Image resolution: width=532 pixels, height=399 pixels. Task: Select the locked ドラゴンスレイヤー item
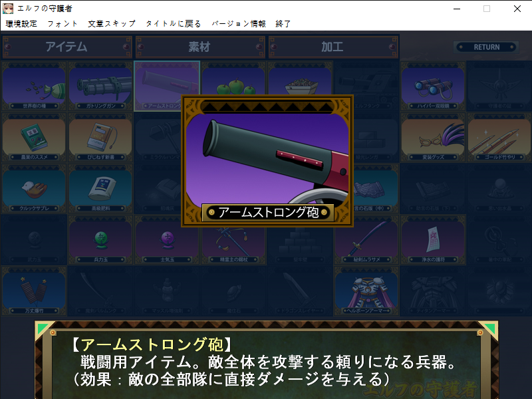click(x=300, y=291)
